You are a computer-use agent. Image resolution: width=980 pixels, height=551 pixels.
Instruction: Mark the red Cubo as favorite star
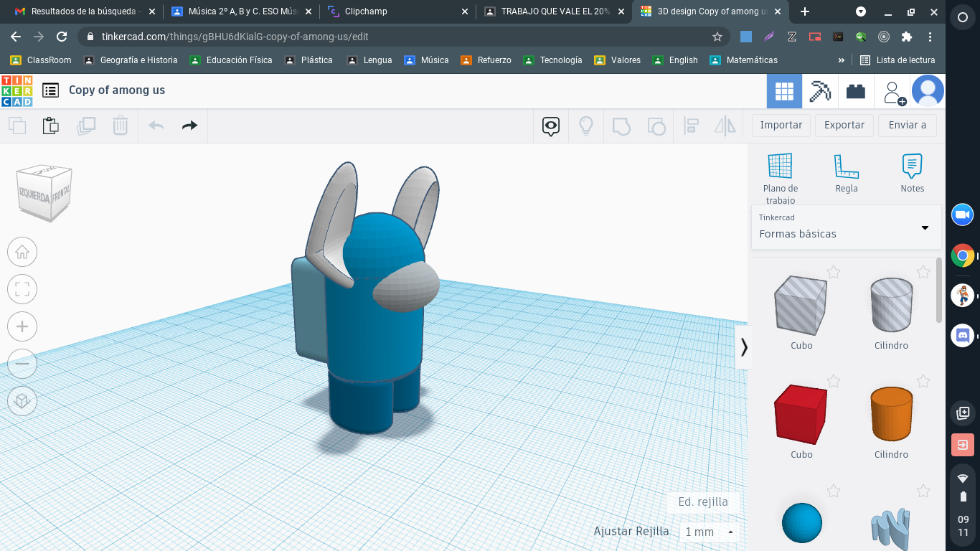833,381
